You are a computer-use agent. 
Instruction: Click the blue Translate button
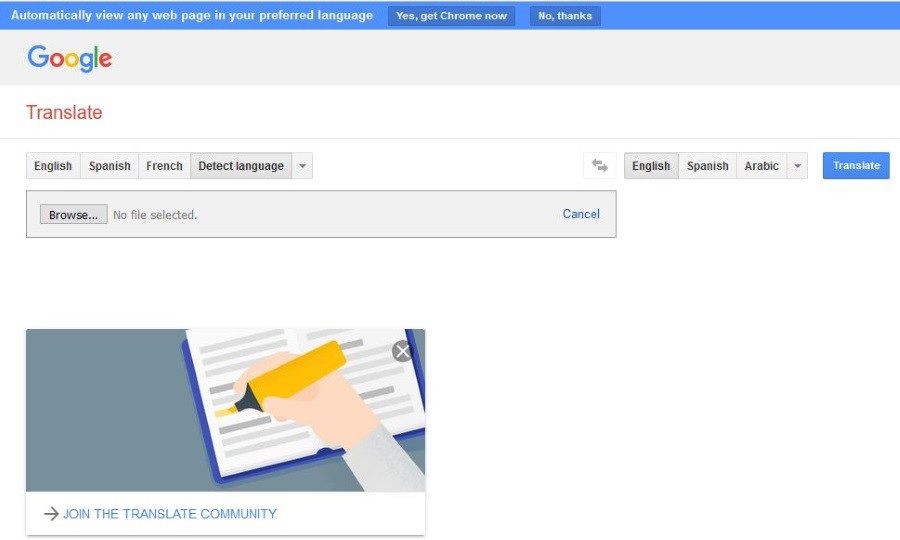coord(856,165)
